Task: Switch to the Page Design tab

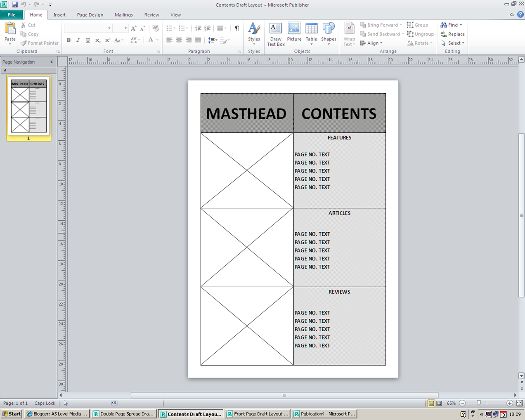Action: 90,15
